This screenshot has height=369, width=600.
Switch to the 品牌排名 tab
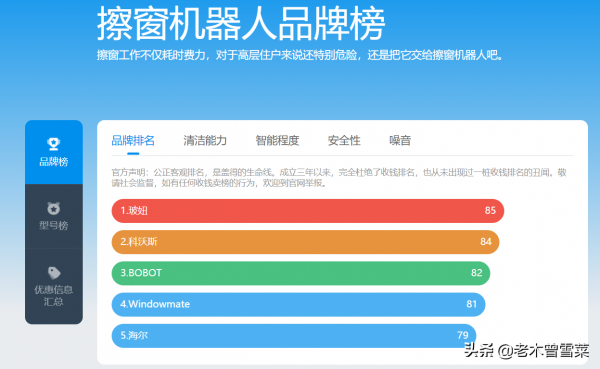pos(133,140)
